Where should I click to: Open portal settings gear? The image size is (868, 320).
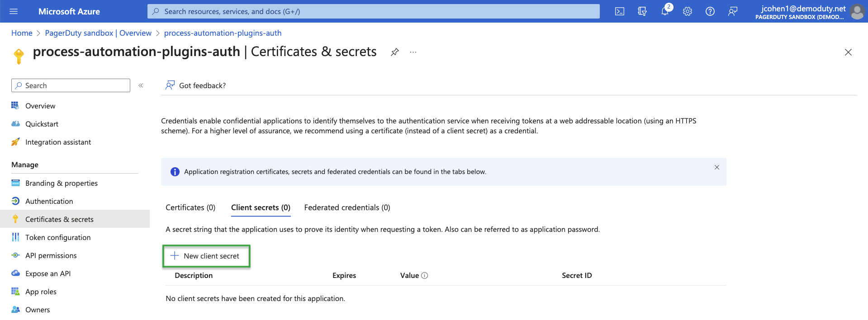pyautogui.click(x=688, y=11)
